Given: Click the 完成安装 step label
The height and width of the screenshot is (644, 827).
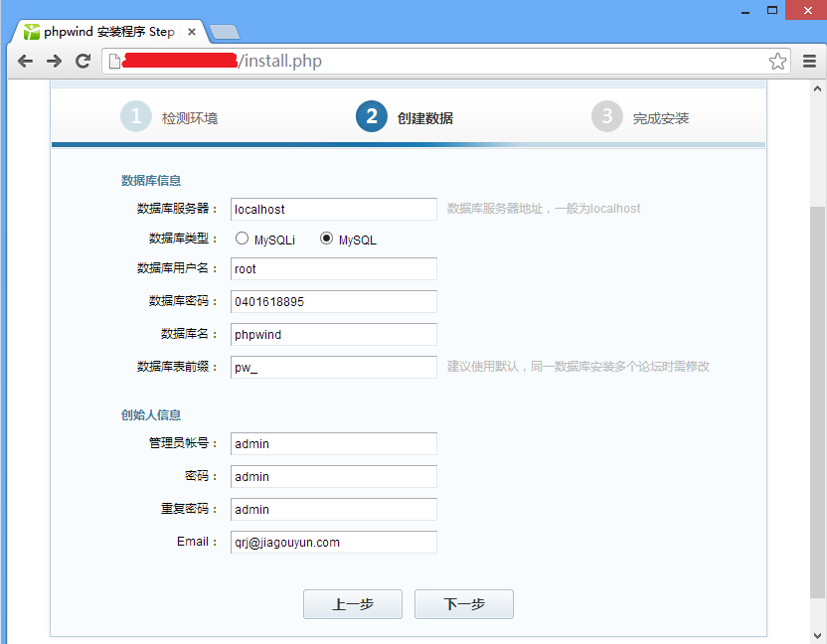Looking at the screenshot, I should point(661,118).
